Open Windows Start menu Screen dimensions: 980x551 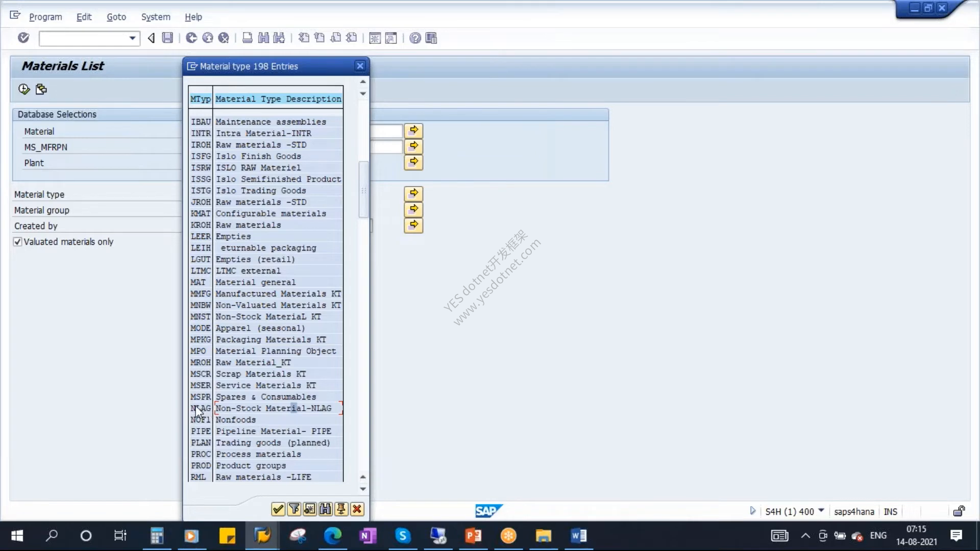(x=17, y=536)
